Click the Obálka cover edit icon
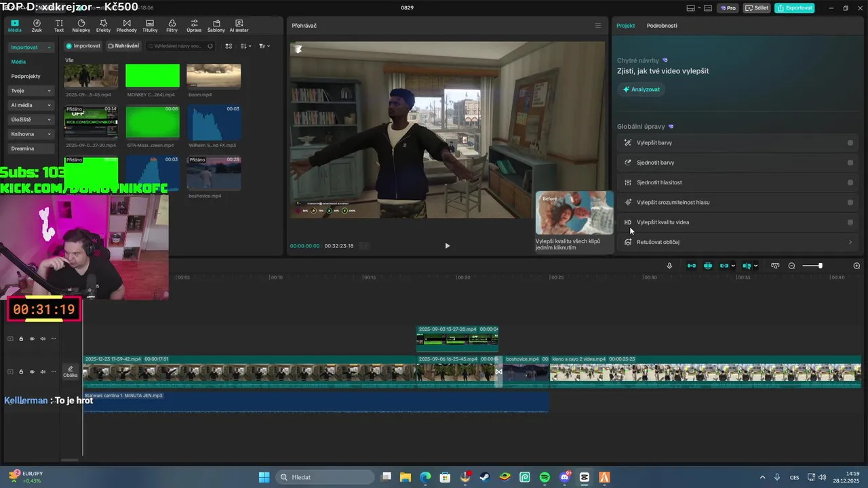Viewport: 868px width, 488px height. pyautogui.click(x=71, y=371)
